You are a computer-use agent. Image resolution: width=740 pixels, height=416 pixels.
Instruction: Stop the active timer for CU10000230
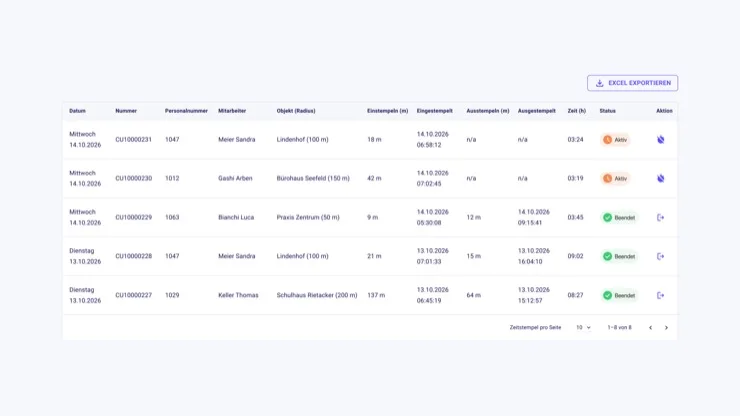(661, 178)
